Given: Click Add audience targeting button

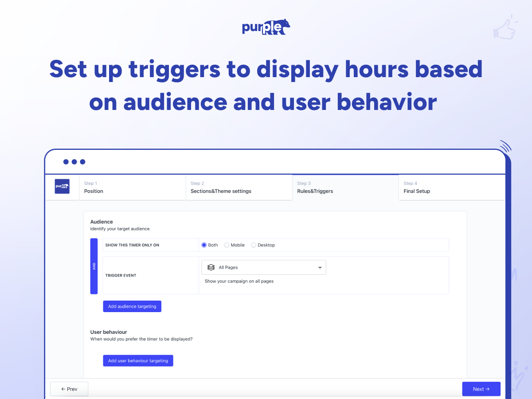Looking at the screenshot, I should [x=132, y=306].
